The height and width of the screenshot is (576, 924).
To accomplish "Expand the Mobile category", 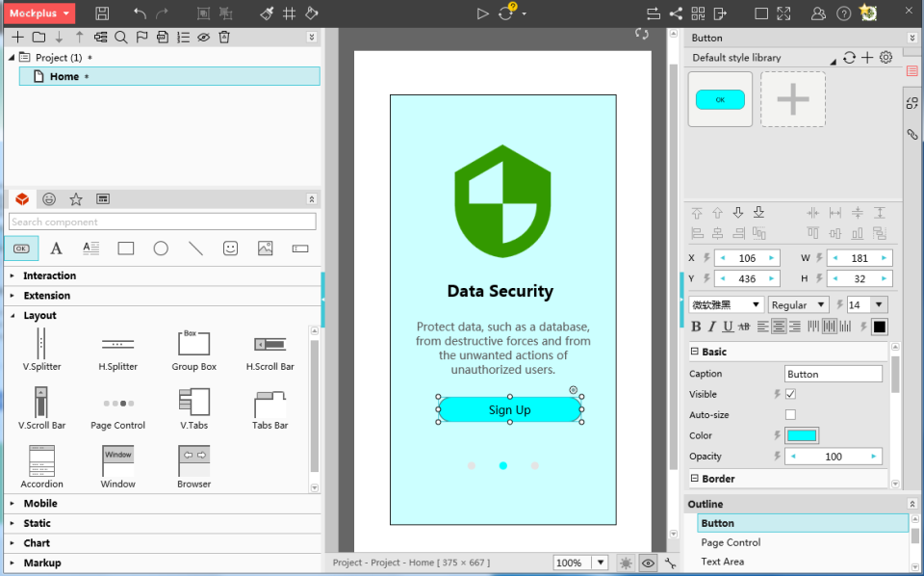I will pyautogui.click(x=40, y=504).
